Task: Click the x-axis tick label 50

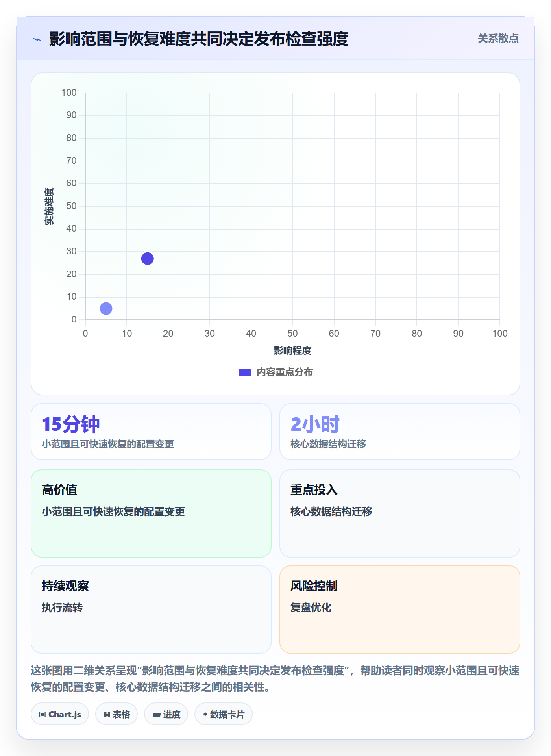Action: tap(292, 334)
